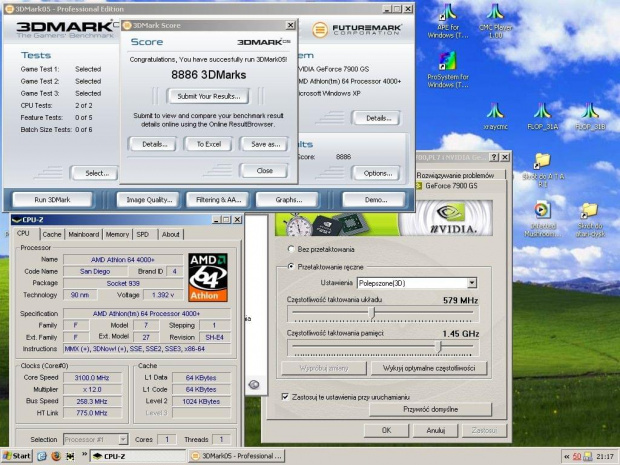Image resolution: width=620 pixels, height=465 pixels.
Task: Open the FLOP_31B desktop icon
Action: 590,116
